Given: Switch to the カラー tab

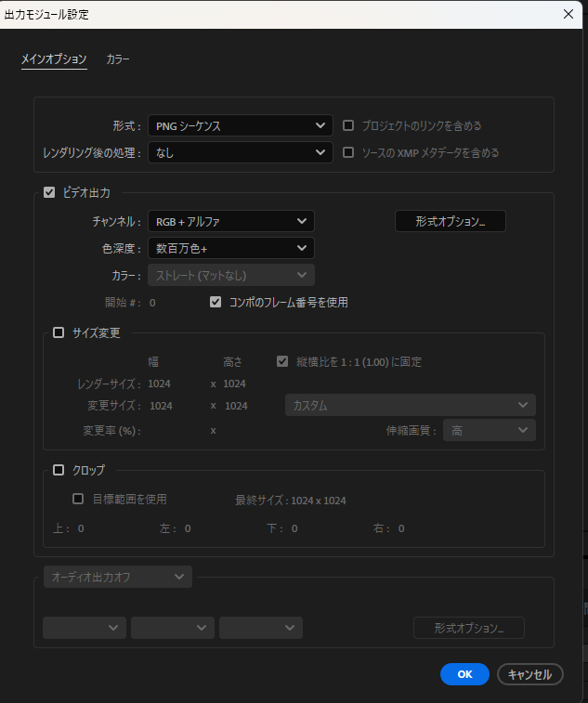Looking at the screenshot, I should tap(118, 59).
